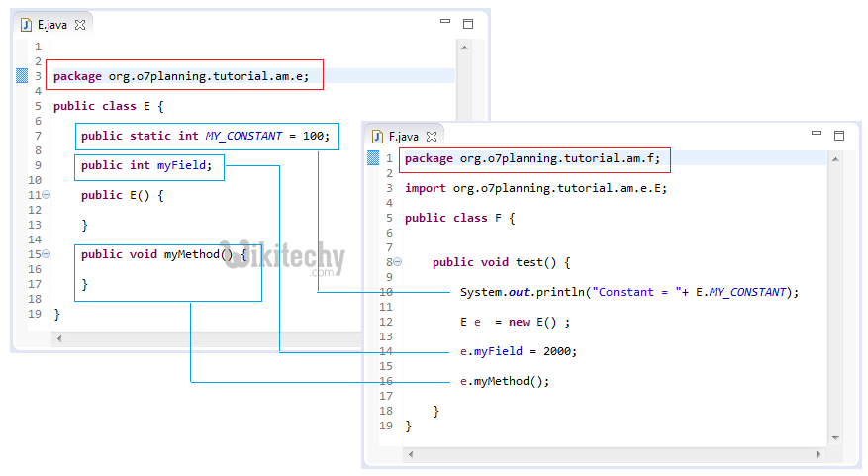
Task: Click the left scroll arrow under E.java
Action: click(60, 338)
